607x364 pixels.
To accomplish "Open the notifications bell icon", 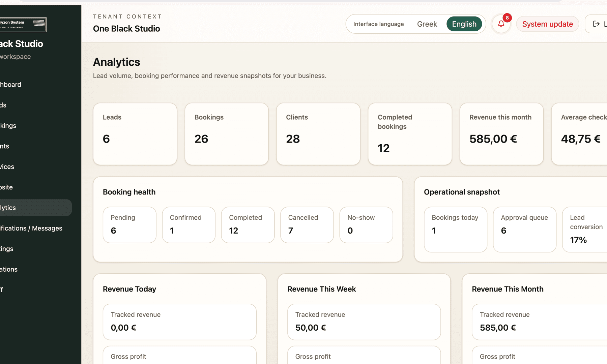I will (501, 24).
